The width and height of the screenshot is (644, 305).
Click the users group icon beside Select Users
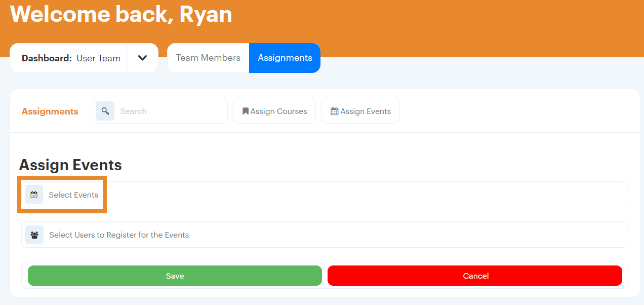(34, 235)
